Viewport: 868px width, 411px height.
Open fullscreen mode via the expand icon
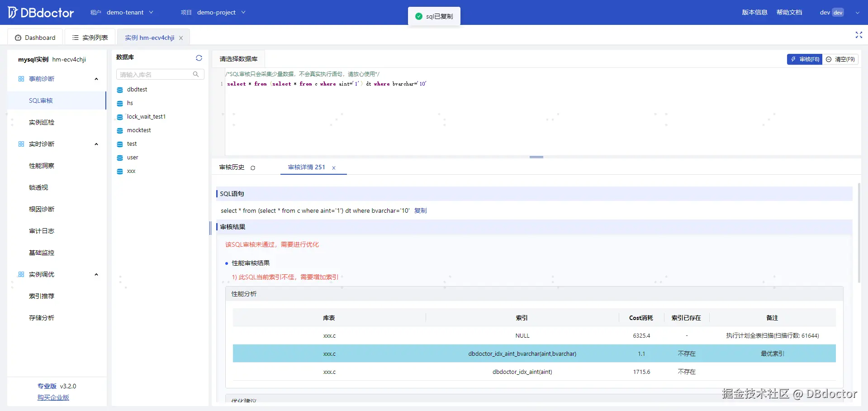(859, 35)
